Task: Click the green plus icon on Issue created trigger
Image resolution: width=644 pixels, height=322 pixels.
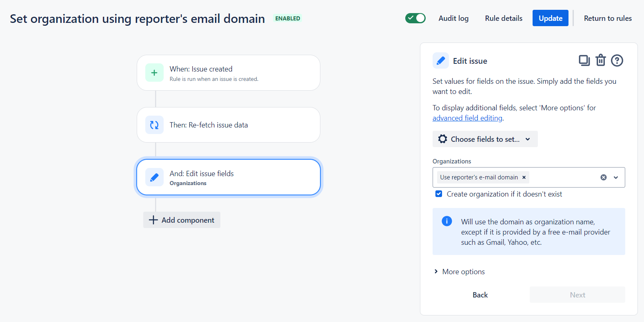Action: click(154, 72)
